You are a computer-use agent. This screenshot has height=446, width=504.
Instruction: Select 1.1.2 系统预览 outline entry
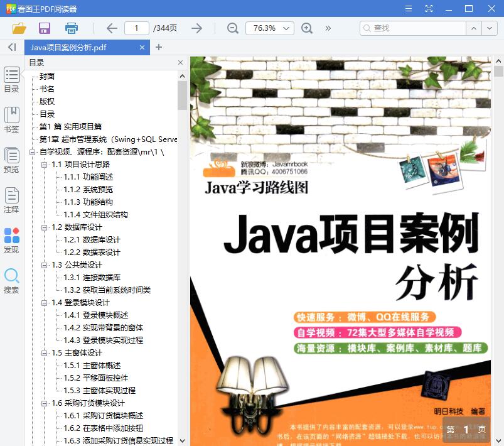coord(88,190)
